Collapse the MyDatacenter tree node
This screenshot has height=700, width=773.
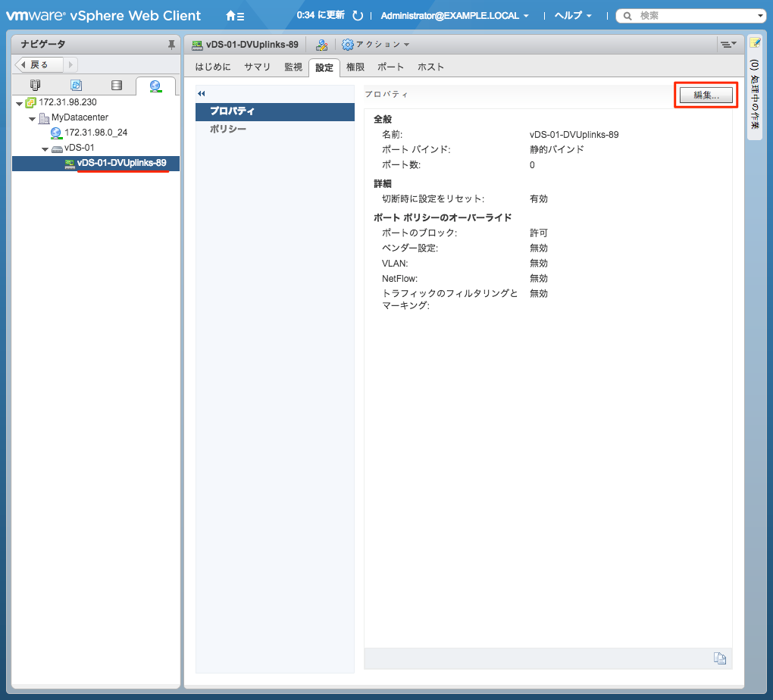pyautogui.click(x=32, y=119)
